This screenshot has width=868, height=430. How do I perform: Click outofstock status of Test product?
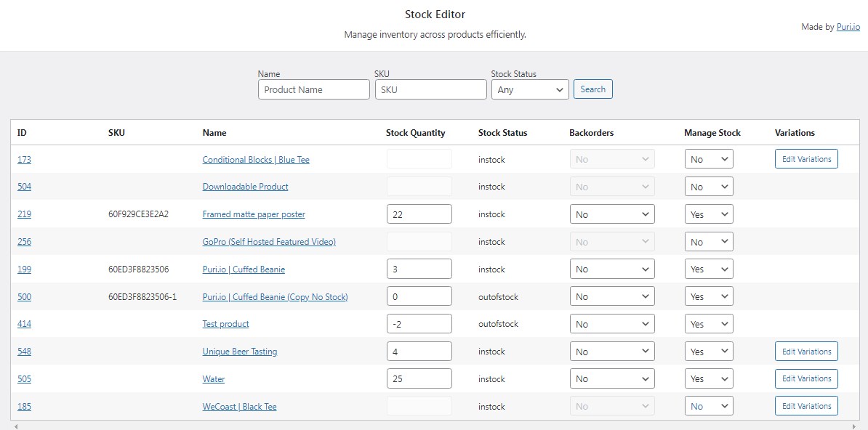(498, 324)
